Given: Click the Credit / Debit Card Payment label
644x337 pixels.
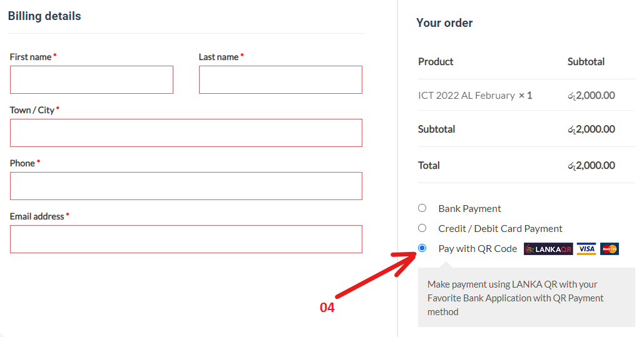Looking at the screenshot, I should tap(500, 229).
